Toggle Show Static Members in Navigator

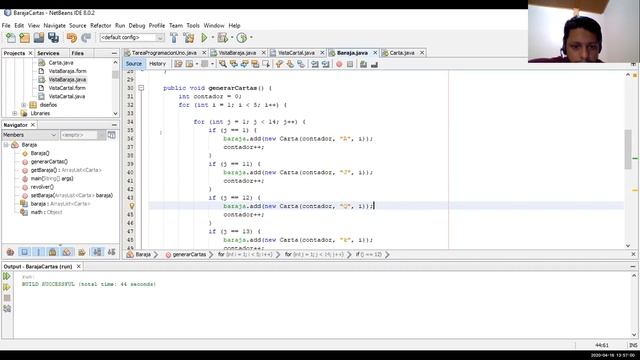39,252
